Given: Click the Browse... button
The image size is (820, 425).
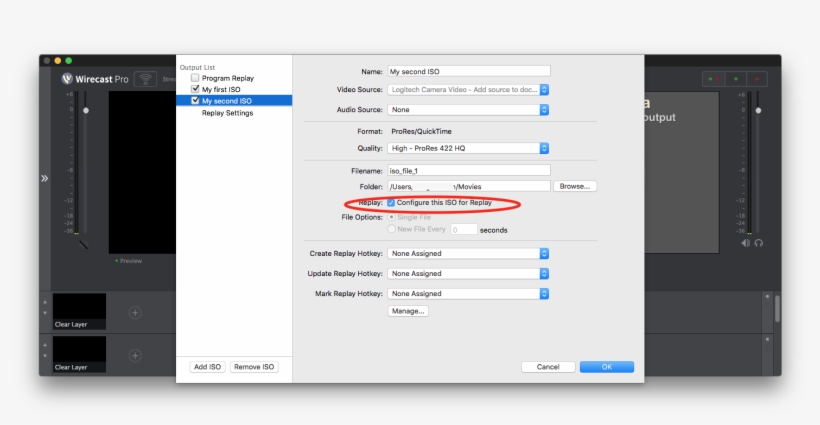Looking at the screenshot, I should tap(575, 186).
